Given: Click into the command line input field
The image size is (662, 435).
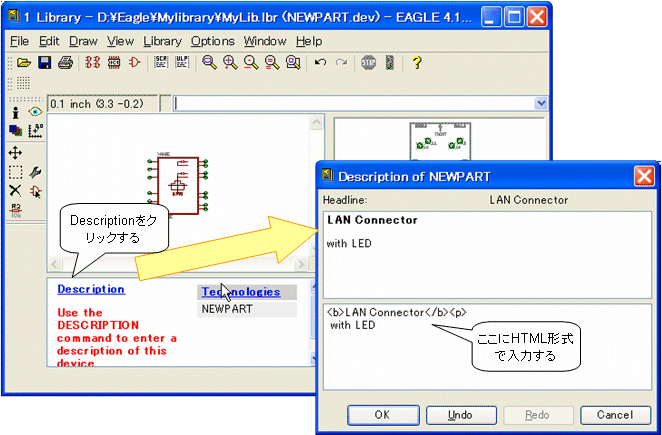Looking at the screenshot, I should click(x=354, y=103).
